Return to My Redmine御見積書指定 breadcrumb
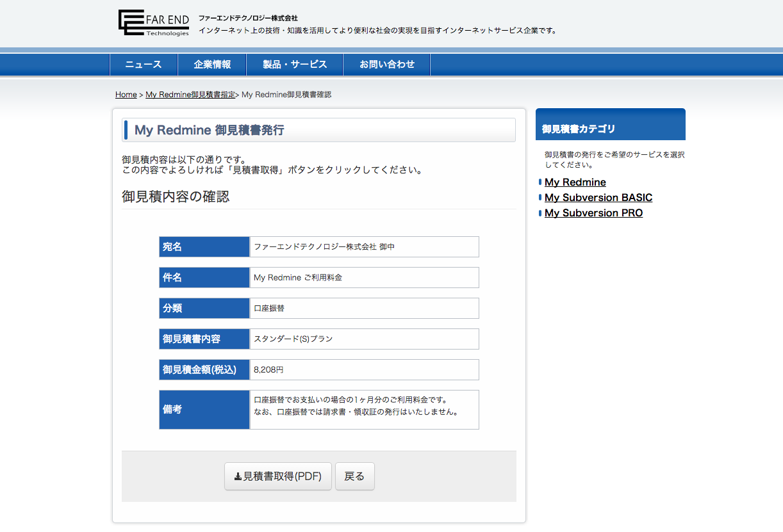 190,95
